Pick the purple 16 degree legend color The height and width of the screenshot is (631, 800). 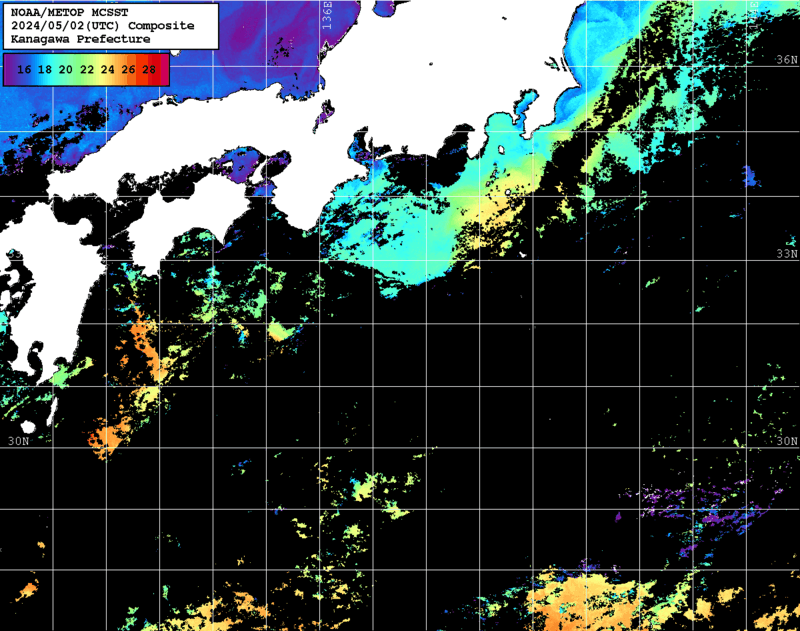24,69
